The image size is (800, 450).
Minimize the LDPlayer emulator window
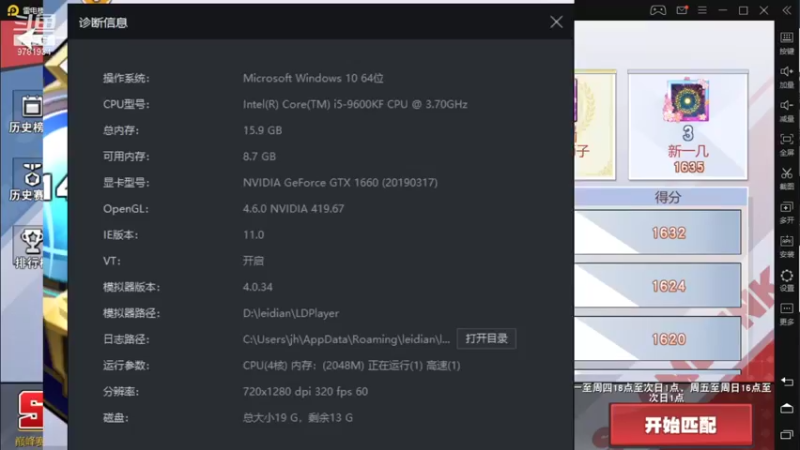[x=722, y=10]
